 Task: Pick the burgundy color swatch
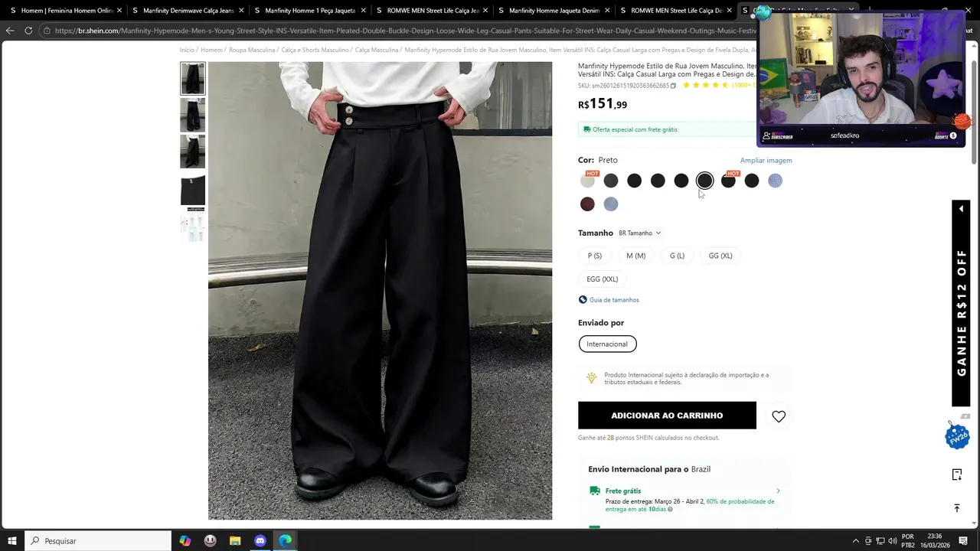587,204
